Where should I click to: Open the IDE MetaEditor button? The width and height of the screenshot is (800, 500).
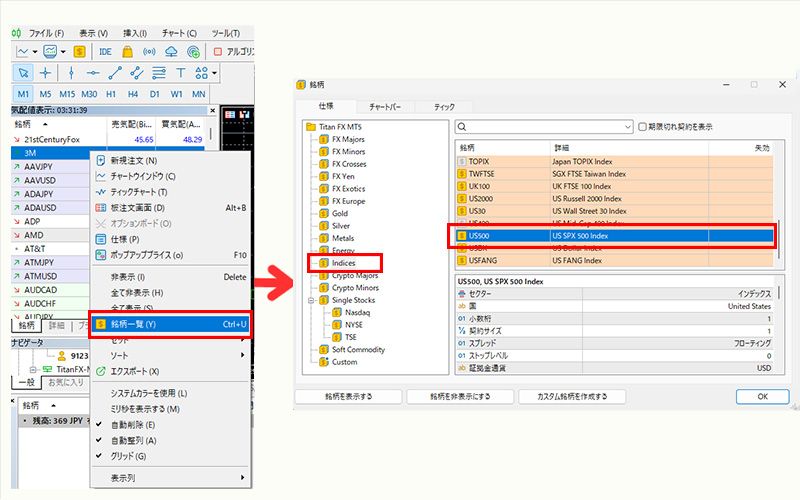pos(105,52)
